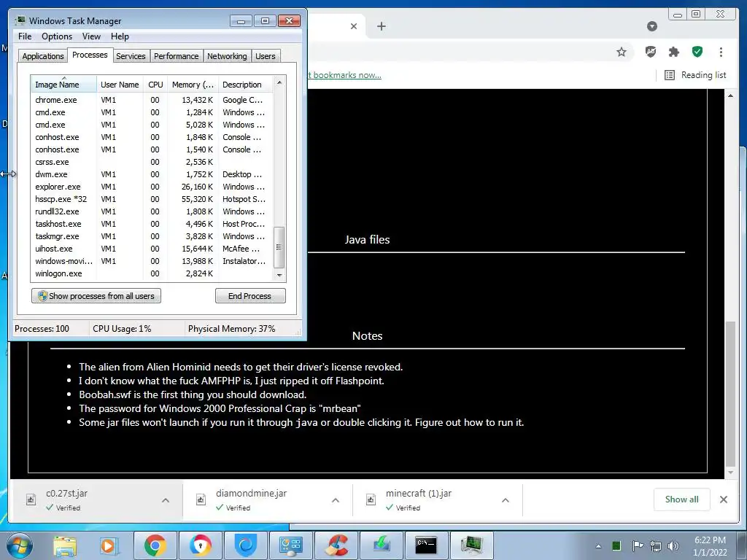
Task: Switch to the Users tab
Action: point(265,56)
